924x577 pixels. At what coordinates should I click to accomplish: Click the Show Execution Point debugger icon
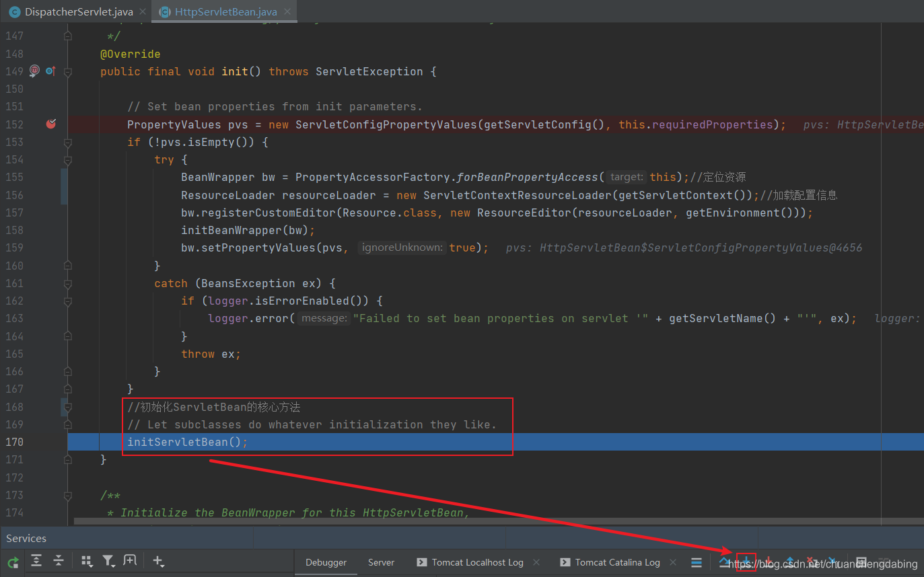(697, 562)
